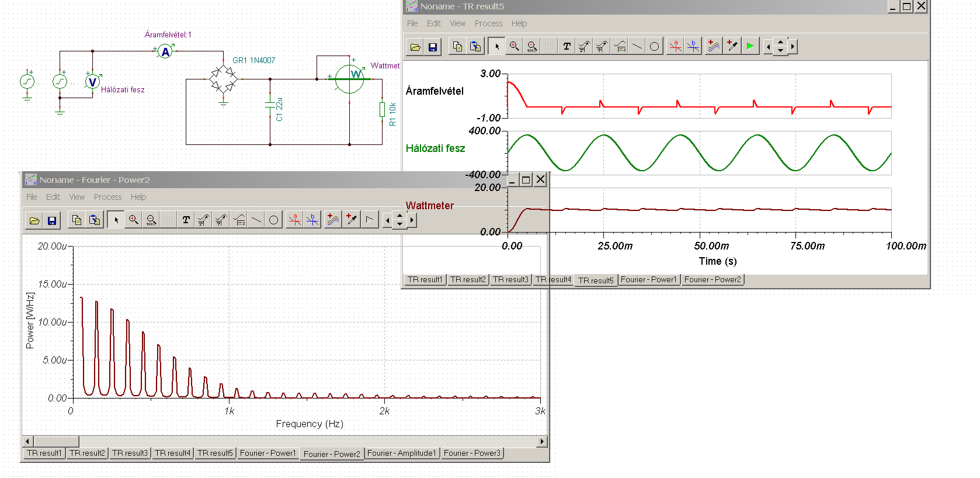This screenshot has height=478, width=980.
Task: Cursor b icon in Fourier Power2 toolbar
Action: coord(312,220)
